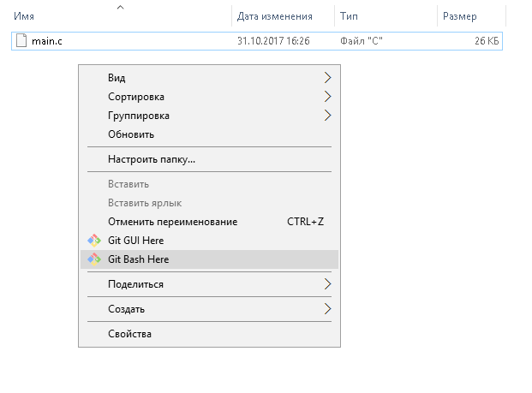Expand the Группировка submenu arrow
The height and width of the screenshot is (393, 532).
327,116
